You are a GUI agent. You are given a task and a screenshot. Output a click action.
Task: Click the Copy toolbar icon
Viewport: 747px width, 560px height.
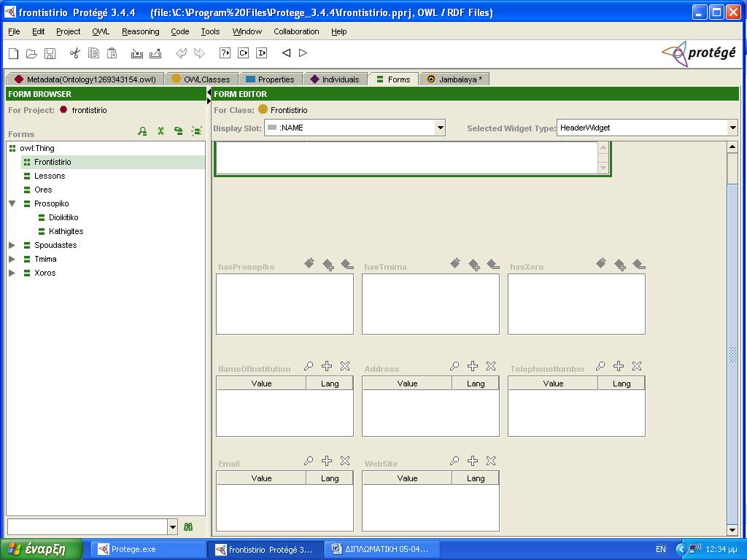(93, 52)
